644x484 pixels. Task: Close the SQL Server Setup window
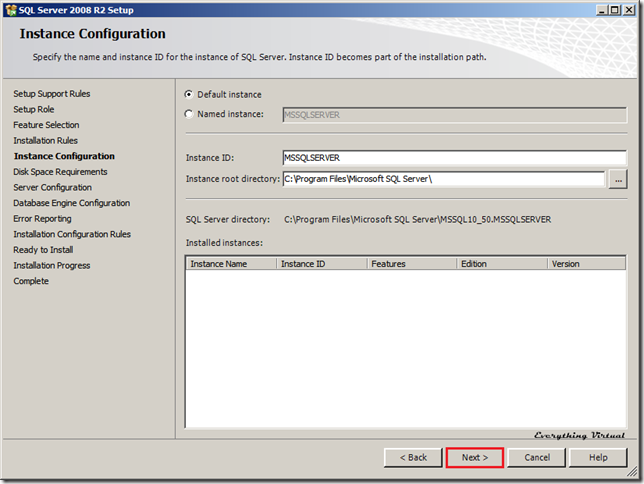(629, 10)
